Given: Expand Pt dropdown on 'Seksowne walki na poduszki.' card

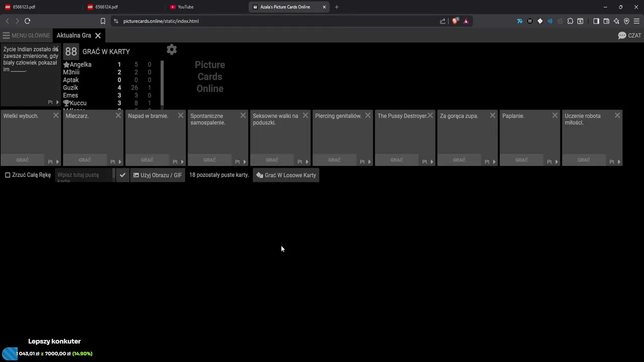Looking at the screenshot, I should point(303,162).
